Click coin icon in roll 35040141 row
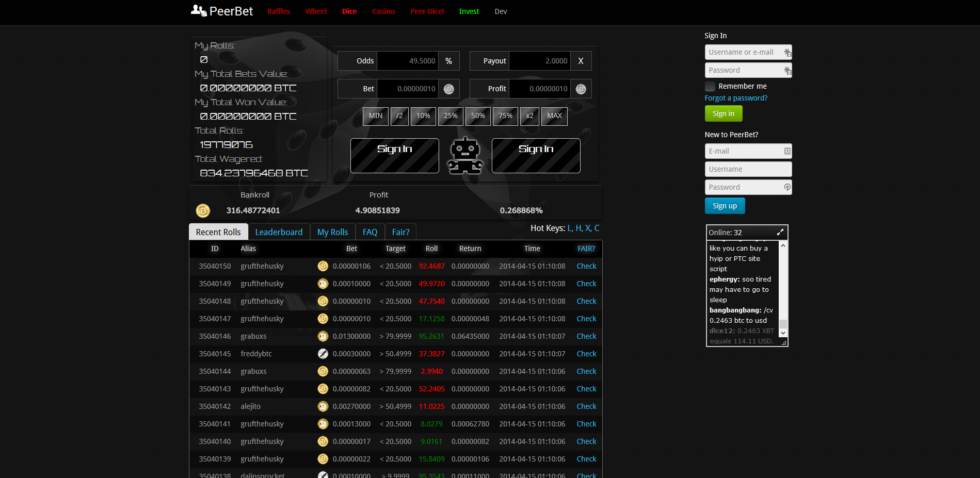The width and height of the screenshot is (980, 478). (x=323, y=424)
